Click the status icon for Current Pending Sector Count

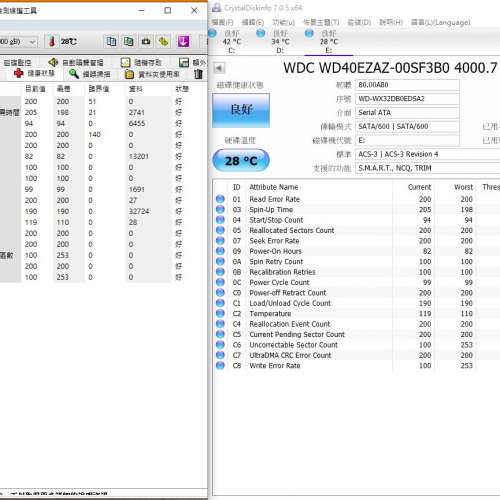point(220,334)
